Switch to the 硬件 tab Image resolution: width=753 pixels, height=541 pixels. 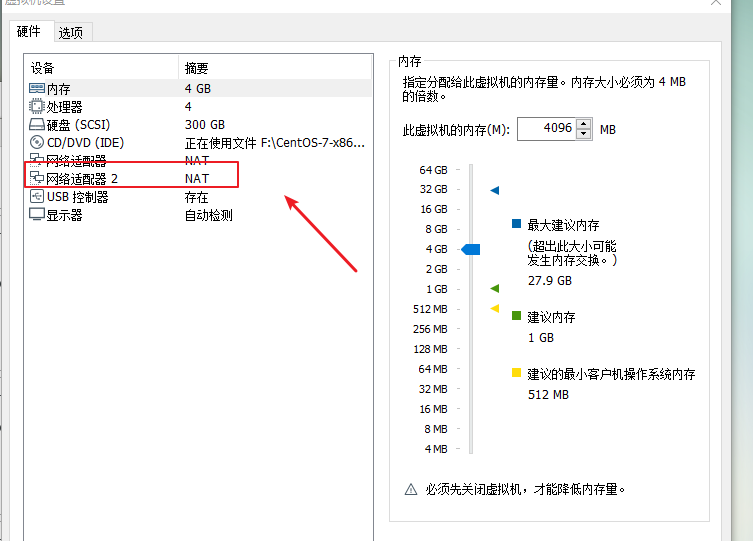[x=29, y=32]
